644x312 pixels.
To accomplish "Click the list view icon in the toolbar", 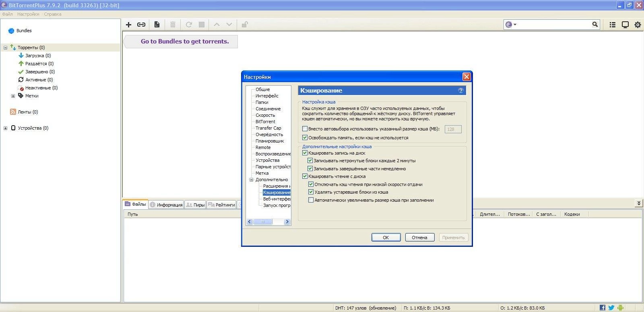I will 613,25.
